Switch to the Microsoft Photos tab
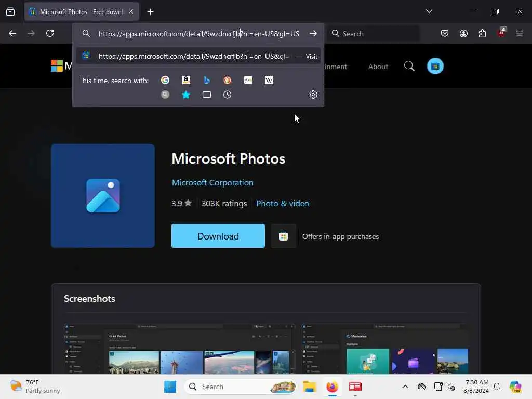This screenshot has height=399, width=532. [82, 12]
